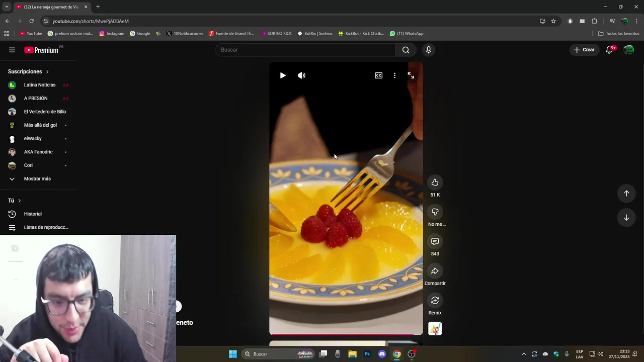Viewport: 644px width, 362px height.
Task: Bookmark this page with star icon
Action: pos(553,21)
